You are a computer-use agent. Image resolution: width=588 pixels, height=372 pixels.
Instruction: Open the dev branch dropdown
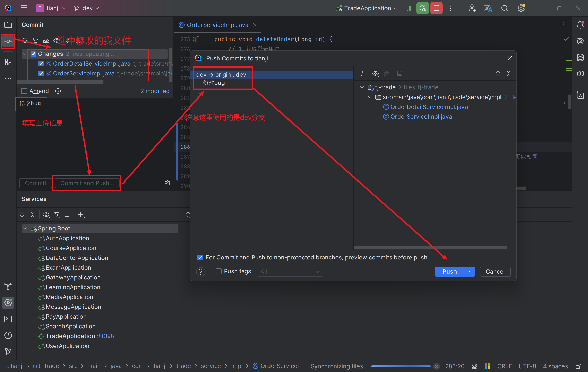point(87,8)
